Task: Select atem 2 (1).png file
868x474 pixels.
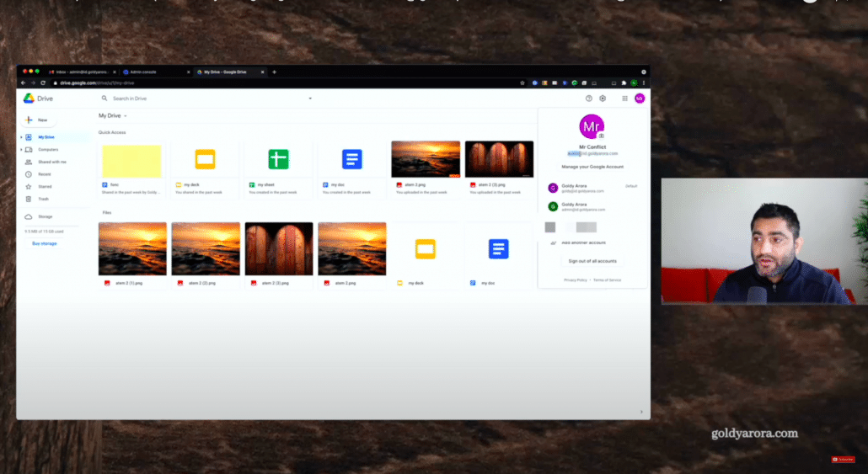Action: [x=132, y=255]
